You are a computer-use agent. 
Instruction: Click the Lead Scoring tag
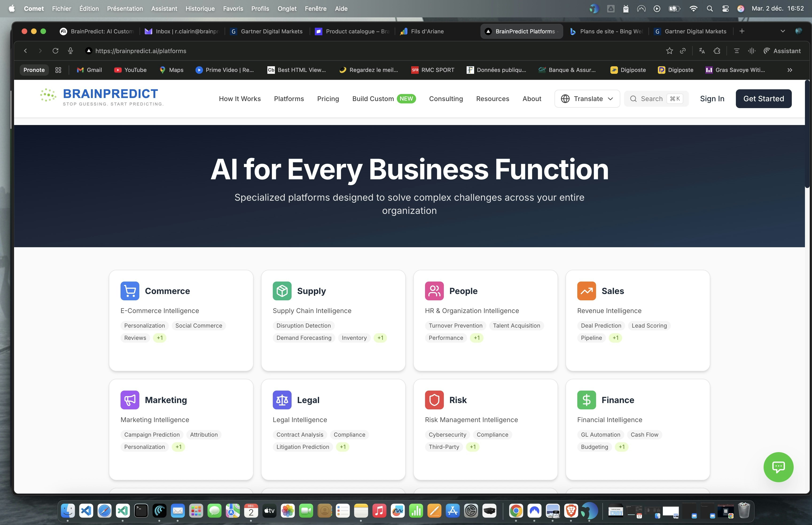coord(649,325)
